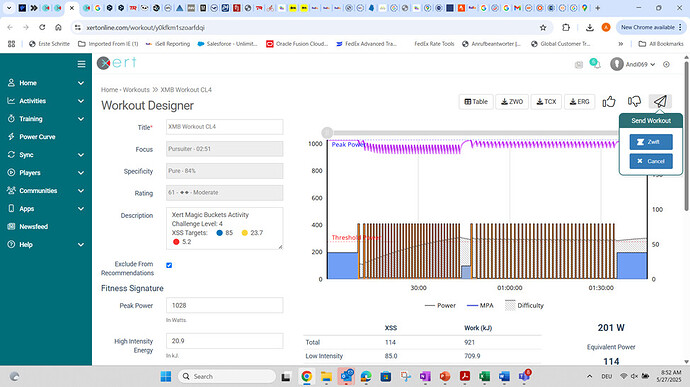Toggle the Difficulty legend entry
The height and width of the screenshot is (387, 690).
524,306
